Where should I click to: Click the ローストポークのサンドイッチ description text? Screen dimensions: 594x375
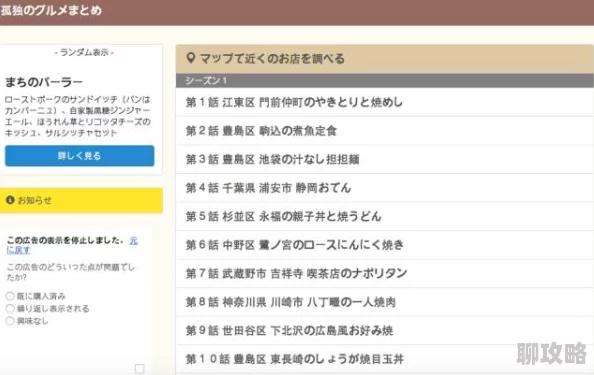click(x=78, y=116)
